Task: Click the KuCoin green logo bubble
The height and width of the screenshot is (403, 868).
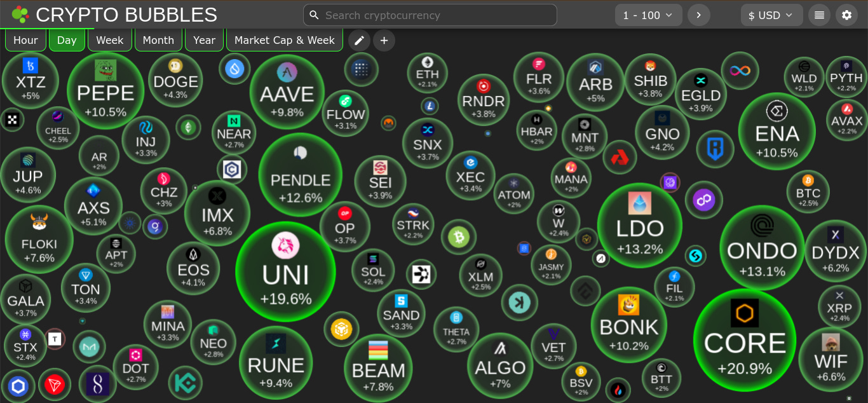Action: pyautogui.click(x=186, y=383)
